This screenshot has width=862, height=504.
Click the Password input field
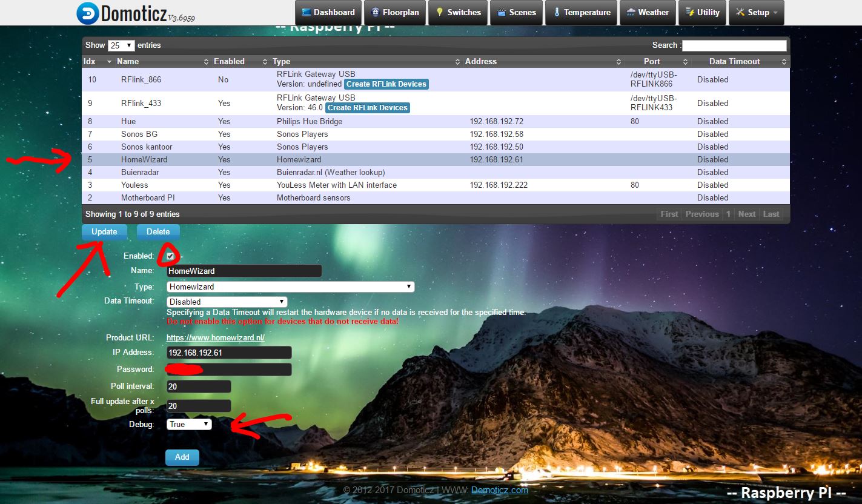coord(229,370)
